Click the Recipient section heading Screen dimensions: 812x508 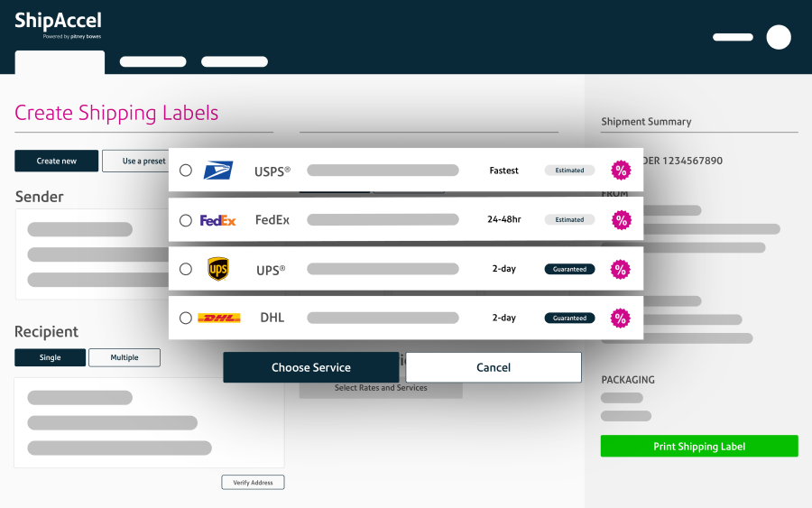(47, 331)
